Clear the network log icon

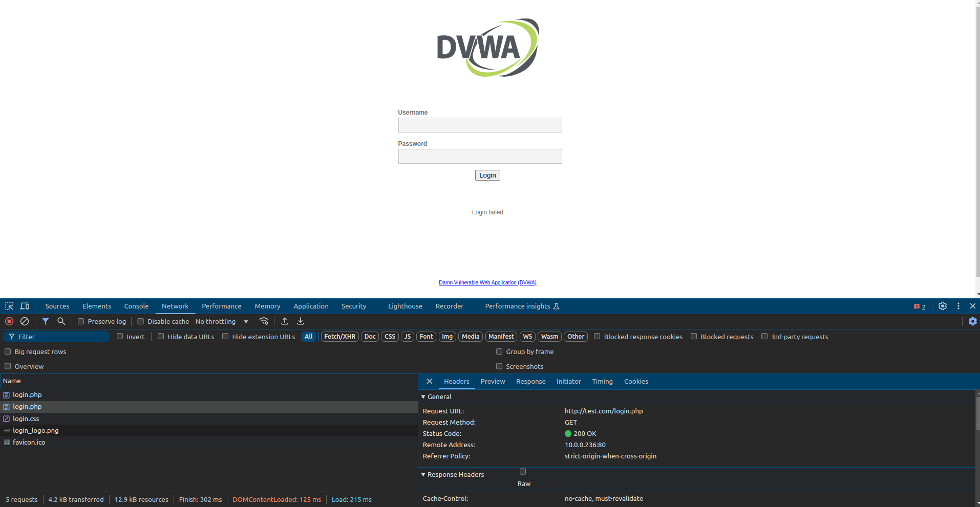click(x=25, y=321)
